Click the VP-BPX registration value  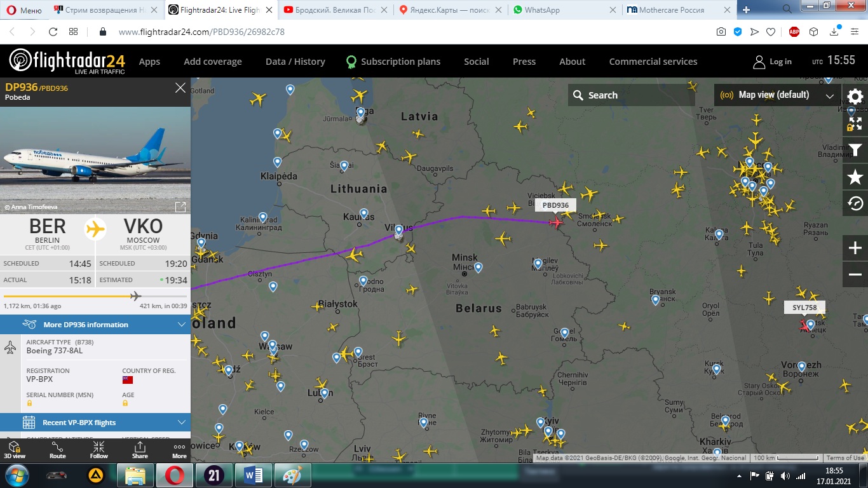point(39,379)
